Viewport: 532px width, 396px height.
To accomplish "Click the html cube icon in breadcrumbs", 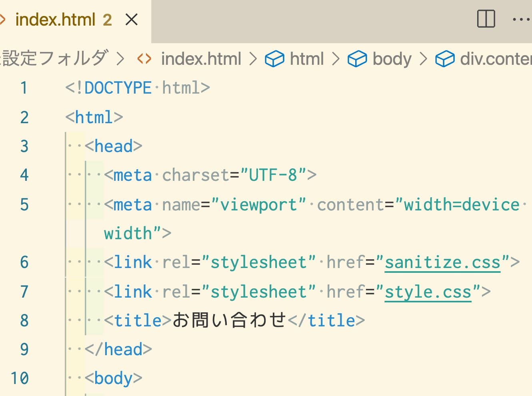I will tap(274, 59).
